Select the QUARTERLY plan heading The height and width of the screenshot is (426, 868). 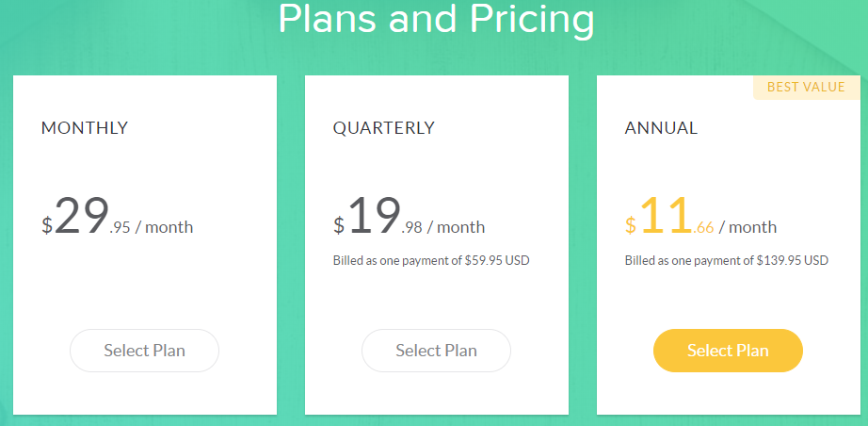tap(384, 128)
